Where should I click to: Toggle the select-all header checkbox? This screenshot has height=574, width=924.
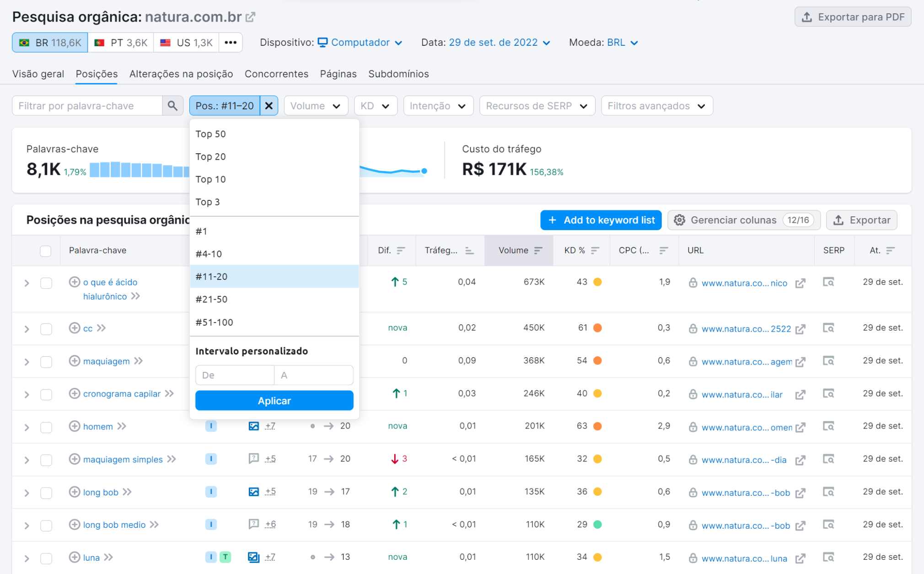(46, 251)
